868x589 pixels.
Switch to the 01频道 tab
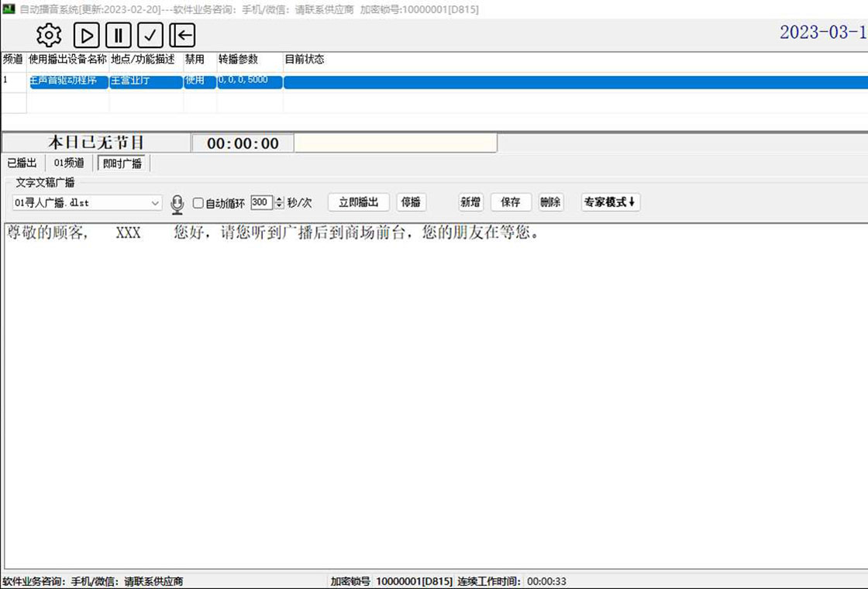[69, 163]
